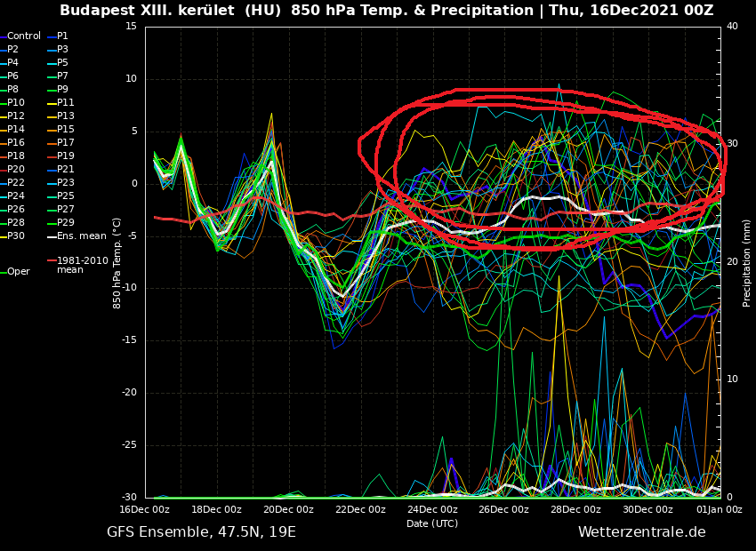
Task: Select the P11 legend entry
Action: click(66, 103)
